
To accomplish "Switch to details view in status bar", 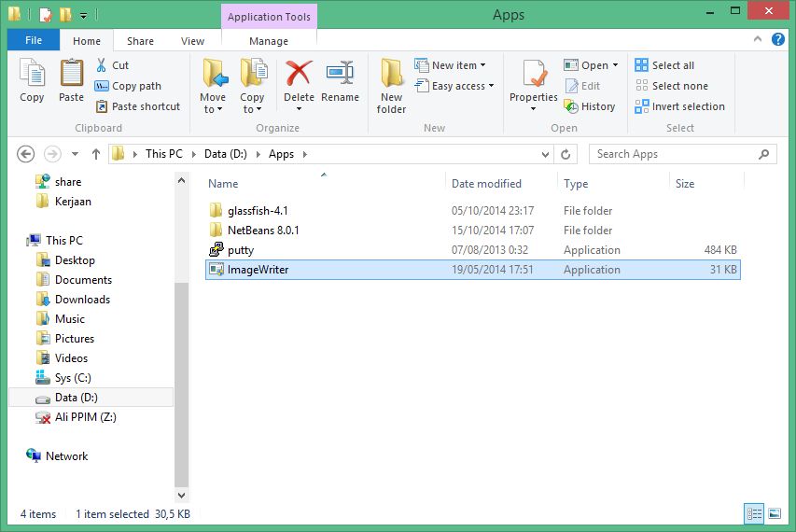I will pyautogui.click(x=753, y=513).
